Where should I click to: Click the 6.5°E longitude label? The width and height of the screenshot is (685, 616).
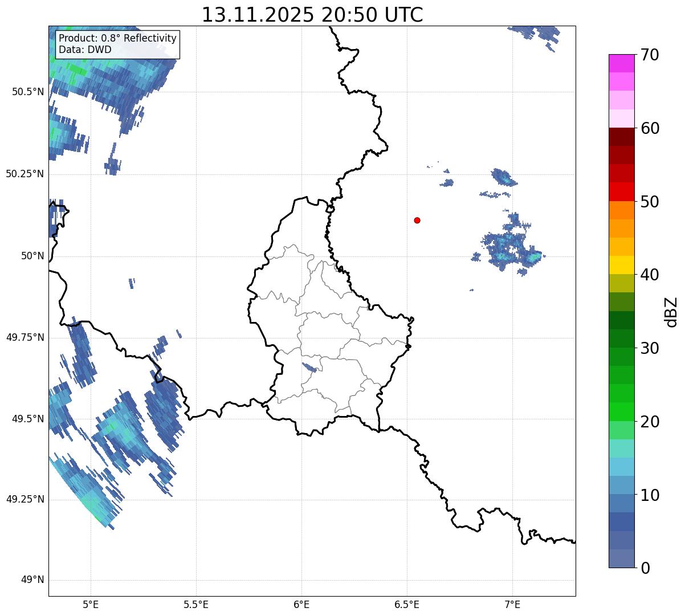[407, 605]
